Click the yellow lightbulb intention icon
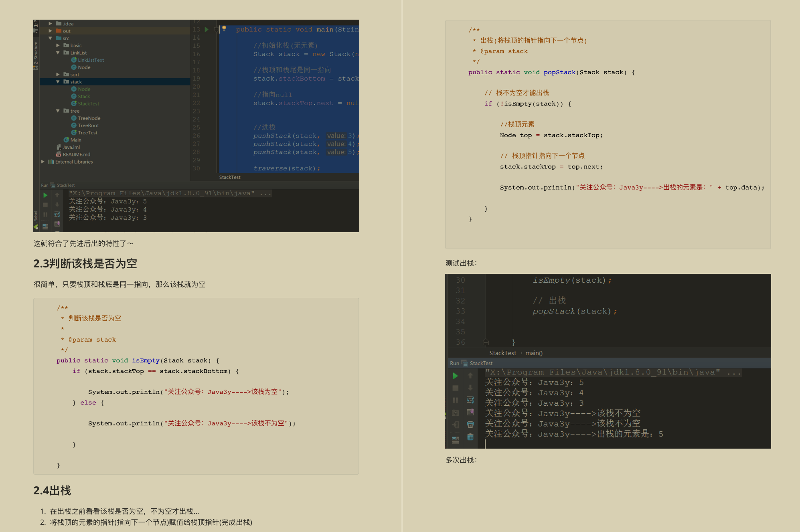 point(224,28)
